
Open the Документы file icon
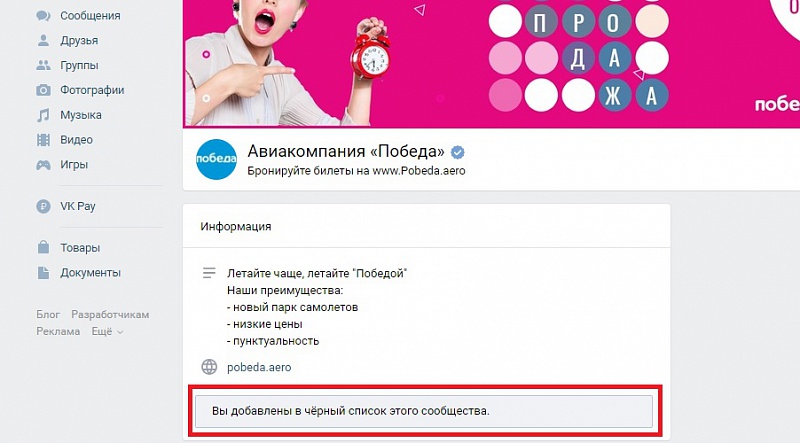pos(43,273)
